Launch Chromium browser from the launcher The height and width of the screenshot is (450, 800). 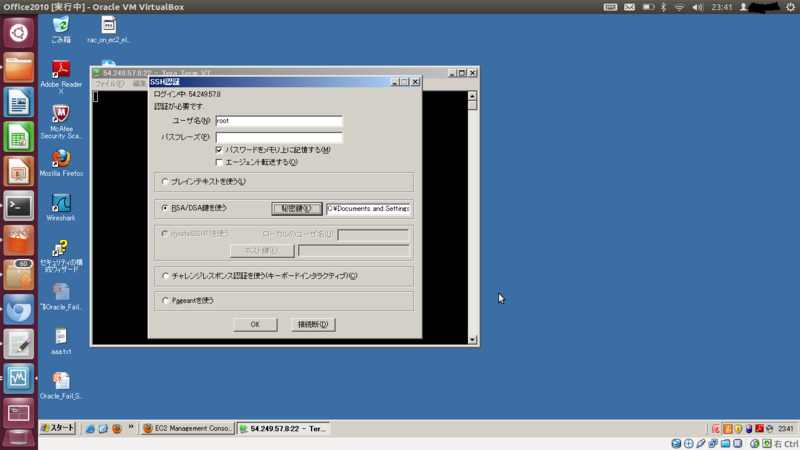18,309
